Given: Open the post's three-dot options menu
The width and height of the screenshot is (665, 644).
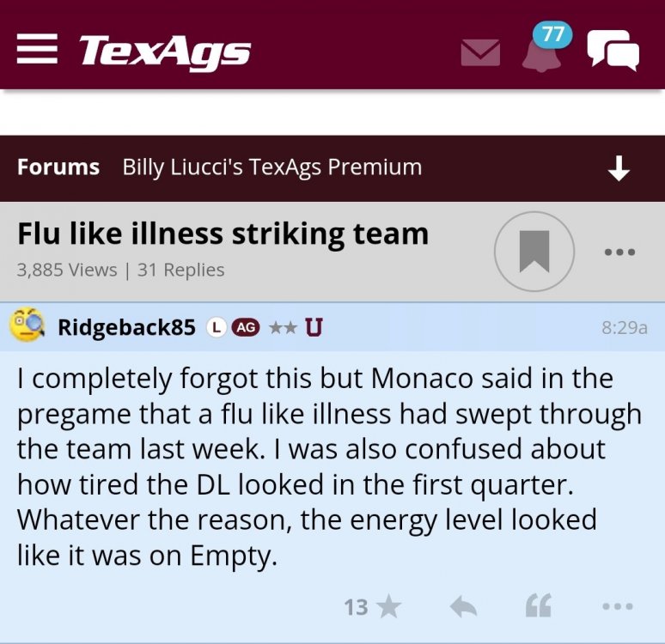Looking at the screenshot, I should pyautogui.click(x=617, y=607).
